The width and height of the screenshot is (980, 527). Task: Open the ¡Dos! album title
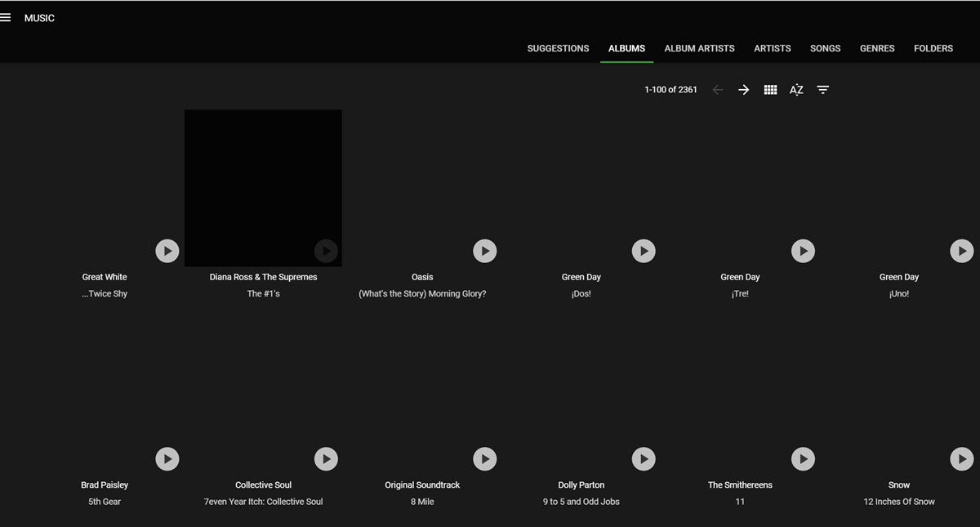click(x=581, y=293)
